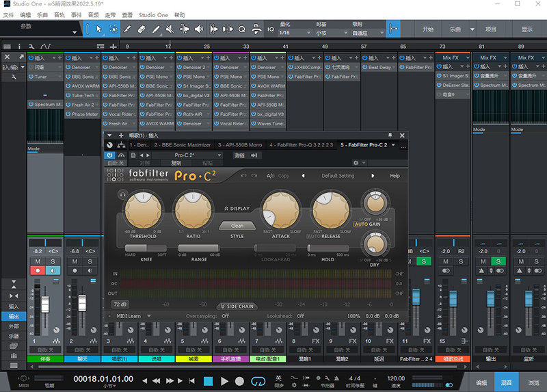This screenshot has height=392, width=547.
Task: Pick the eraser tool in the toolbar
Action: coord(142,29)
